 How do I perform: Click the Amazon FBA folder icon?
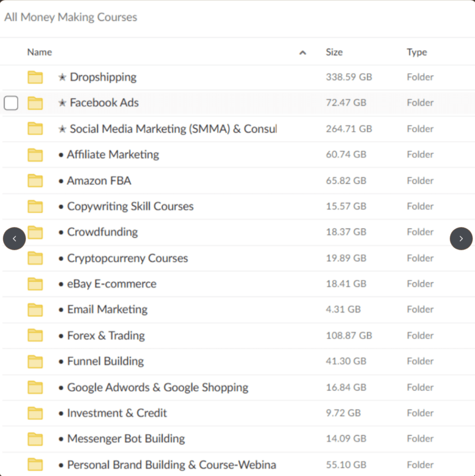pyautogui.click(x=35, y=181)
